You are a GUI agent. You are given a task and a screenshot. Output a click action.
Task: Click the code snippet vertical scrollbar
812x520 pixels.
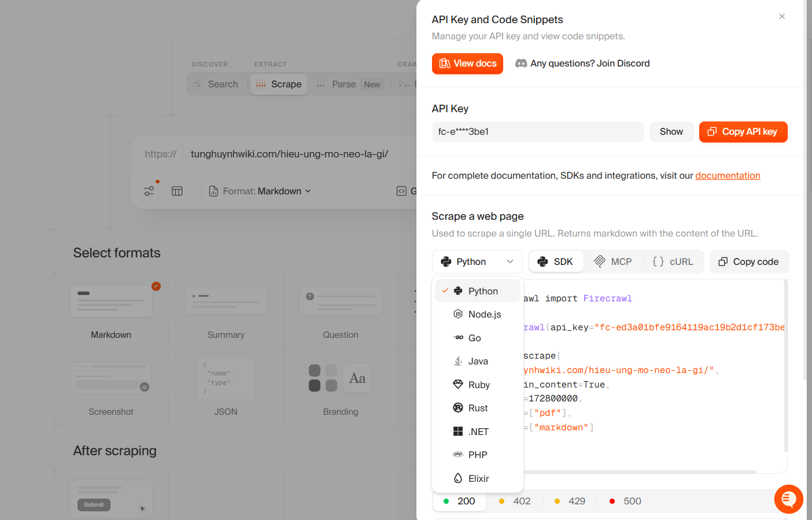pyautogui.click(x=785, y=366)
